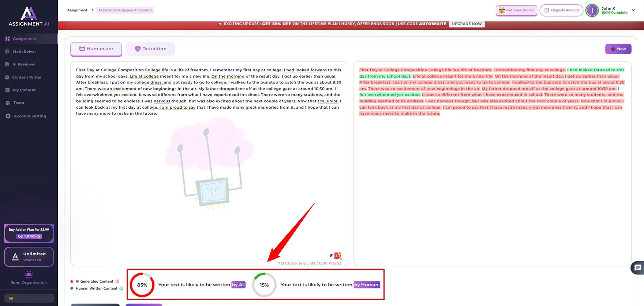The width and height of the screenshot is (644, 306).
Task: Click AI Detector & Bypass AI Content breadcrumb
Action: tap(125, 10)
